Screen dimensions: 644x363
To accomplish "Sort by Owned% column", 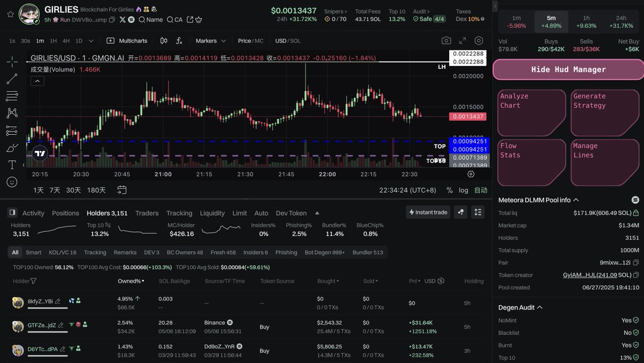I will click(131, 281).
